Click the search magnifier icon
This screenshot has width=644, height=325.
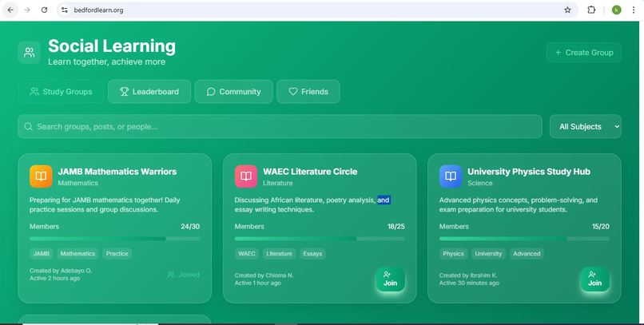28,126
